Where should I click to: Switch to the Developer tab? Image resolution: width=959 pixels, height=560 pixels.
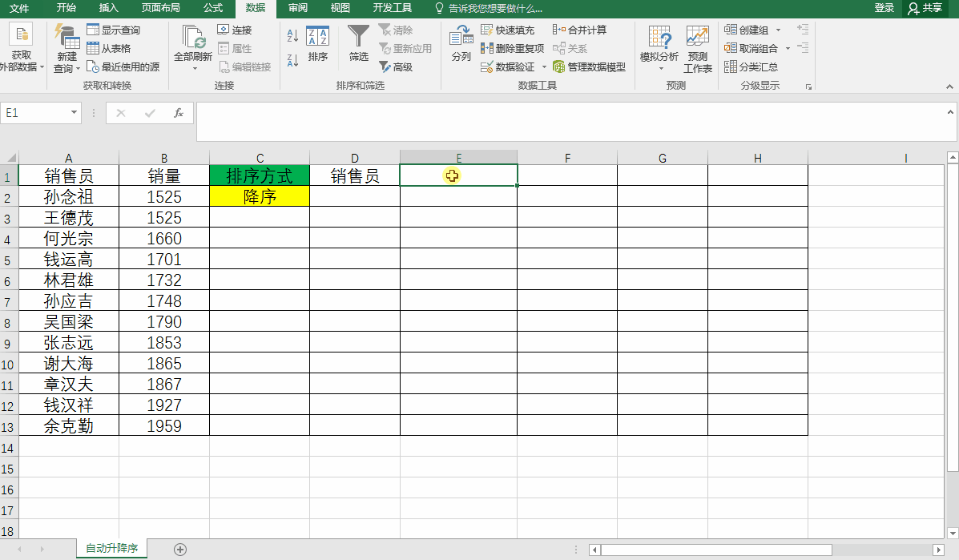click(x=392, y=8)
